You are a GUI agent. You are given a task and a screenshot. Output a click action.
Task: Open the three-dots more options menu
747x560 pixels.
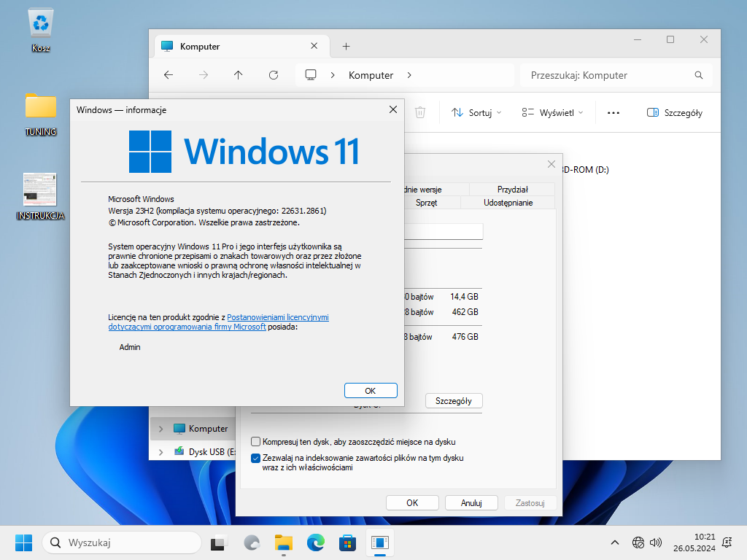[x=613, y=113]
